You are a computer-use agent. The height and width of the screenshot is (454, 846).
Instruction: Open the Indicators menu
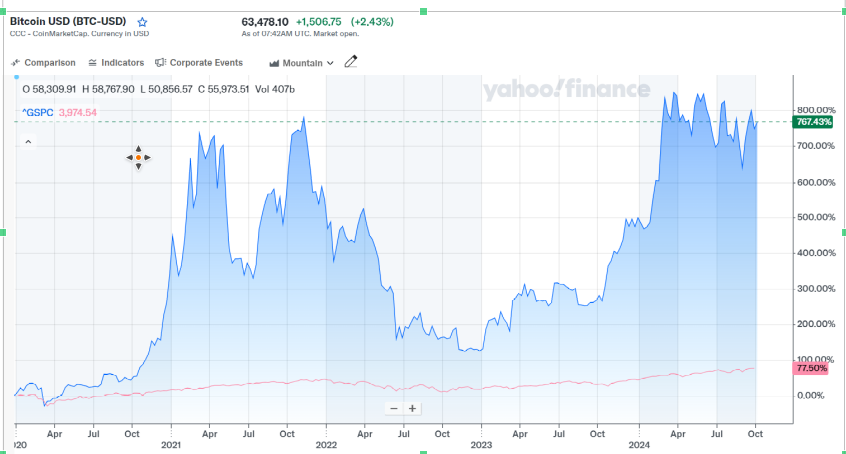116,63
